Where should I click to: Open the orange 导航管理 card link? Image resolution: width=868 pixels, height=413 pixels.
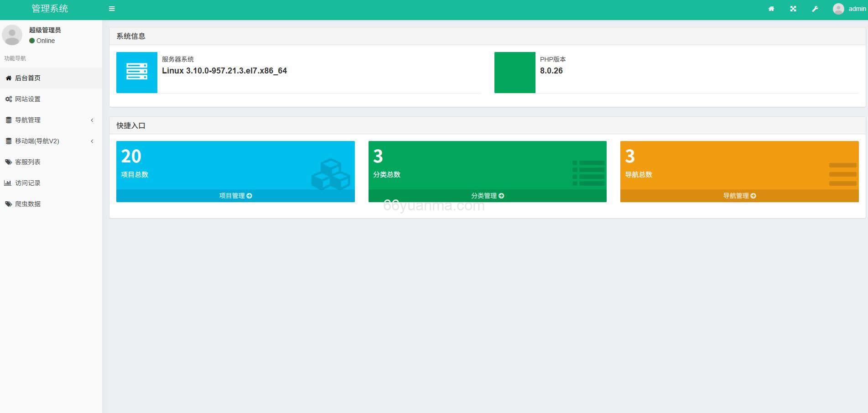[739, 196]
